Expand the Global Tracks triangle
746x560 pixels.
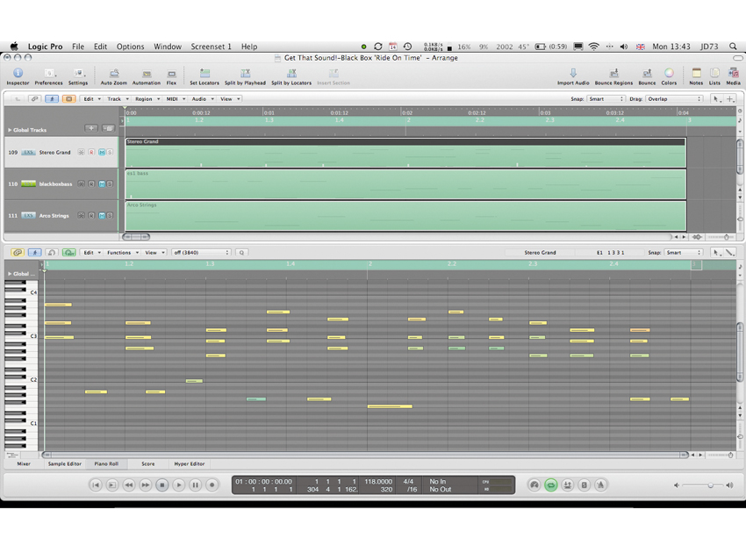click(10, 130)
